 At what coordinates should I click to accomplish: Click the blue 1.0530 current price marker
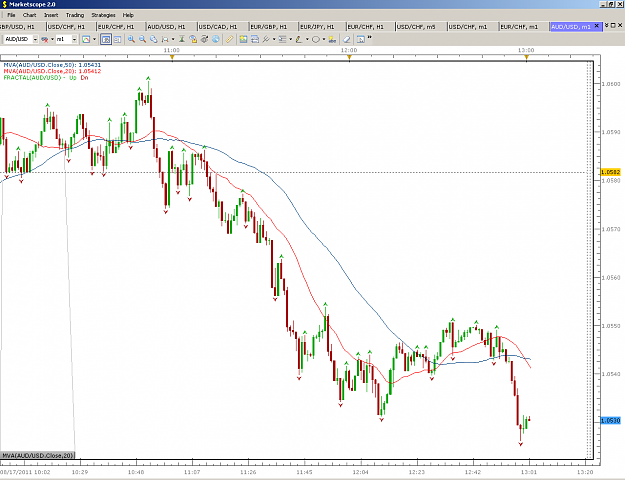pos(611,421)
